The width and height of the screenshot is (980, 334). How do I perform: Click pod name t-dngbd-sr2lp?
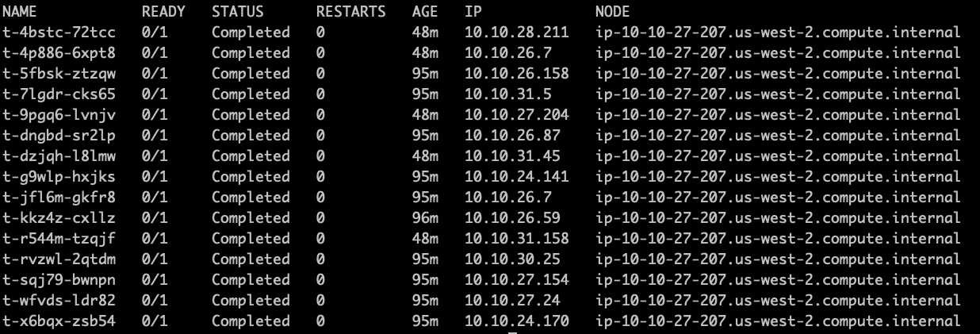[59, 136]
